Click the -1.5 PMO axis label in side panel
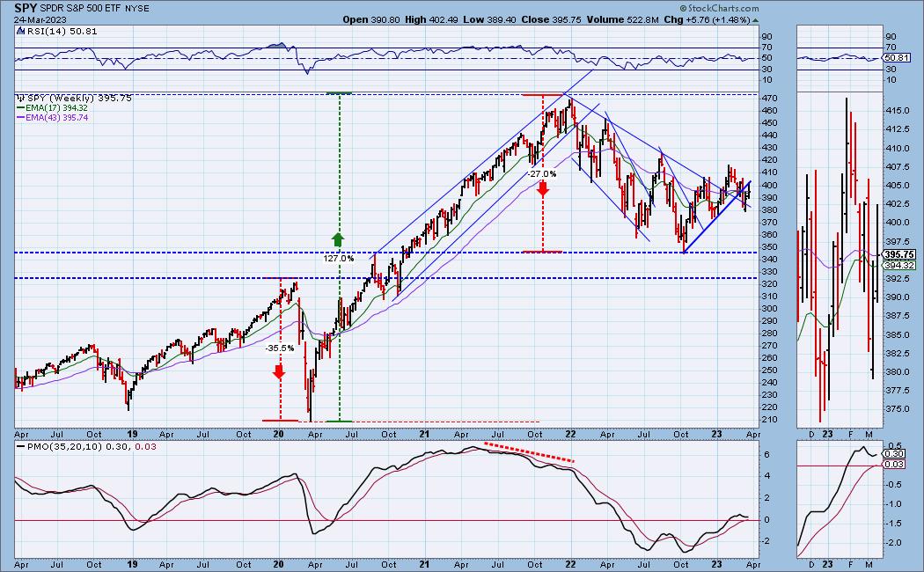The image size is (924, 572). [x=895, y=523]
